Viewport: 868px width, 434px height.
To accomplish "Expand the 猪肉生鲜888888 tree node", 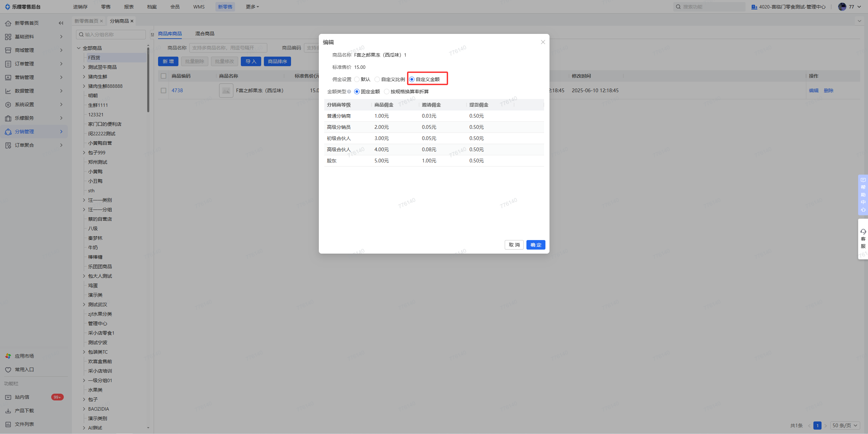I will (84, 86).
